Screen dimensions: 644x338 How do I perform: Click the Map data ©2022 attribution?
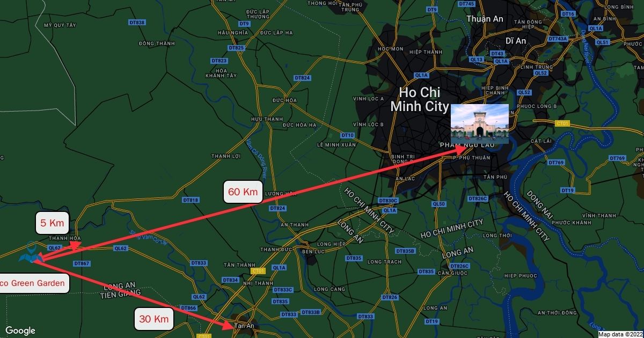[620, 334]
